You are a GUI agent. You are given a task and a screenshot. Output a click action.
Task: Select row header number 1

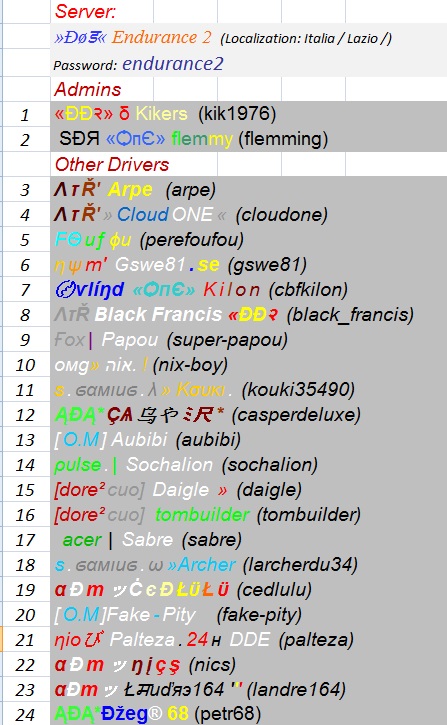(25, 114)
